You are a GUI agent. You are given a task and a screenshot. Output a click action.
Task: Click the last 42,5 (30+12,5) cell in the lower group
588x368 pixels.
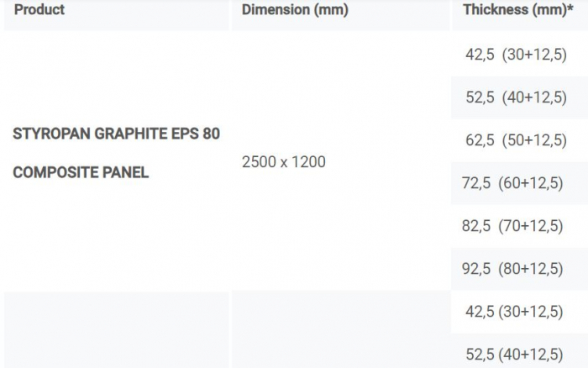pos(513,312)
